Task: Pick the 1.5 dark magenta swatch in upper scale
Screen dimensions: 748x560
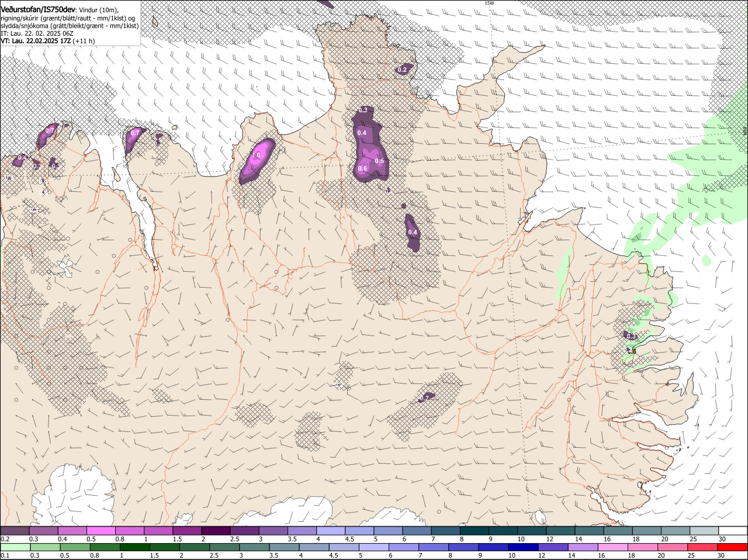Action: (187, 530)
